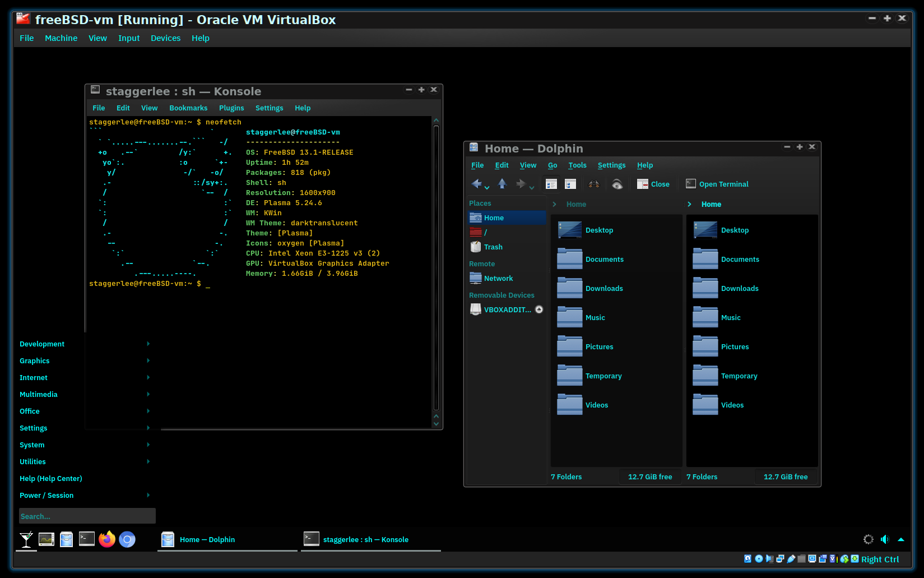Click the gear icon in the system tray

click(x=869, y=539)
